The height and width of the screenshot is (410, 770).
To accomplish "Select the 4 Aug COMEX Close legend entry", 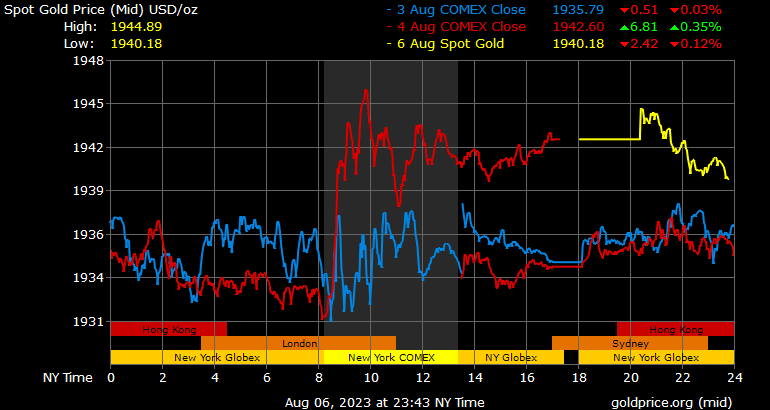I will (x=460, y=27).
